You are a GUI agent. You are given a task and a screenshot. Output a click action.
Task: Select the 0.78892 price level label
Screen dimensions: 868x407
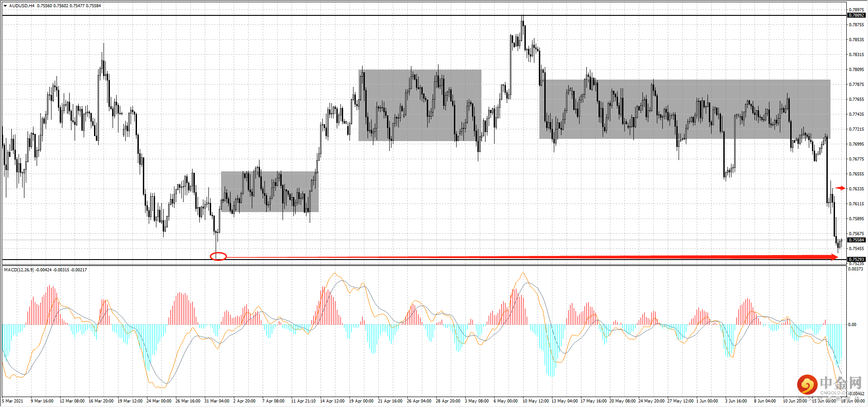(x=856, y=15)
